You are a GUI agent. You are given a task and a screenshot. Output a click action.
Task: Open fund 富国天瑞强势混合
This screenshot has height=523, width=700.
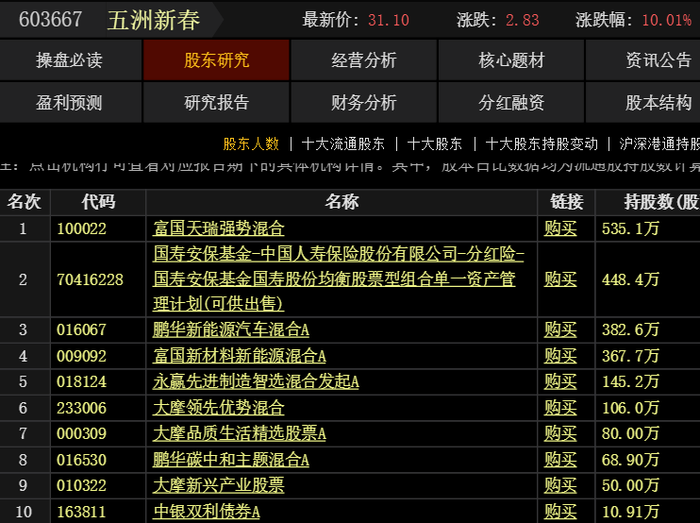coord(218,228)
